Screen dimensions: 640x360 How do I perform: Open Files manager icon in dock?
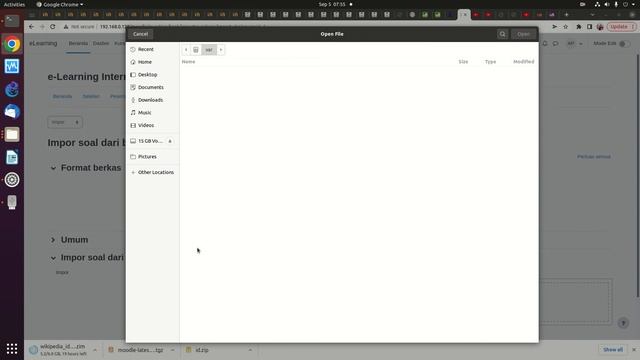[x=12, y=134]
